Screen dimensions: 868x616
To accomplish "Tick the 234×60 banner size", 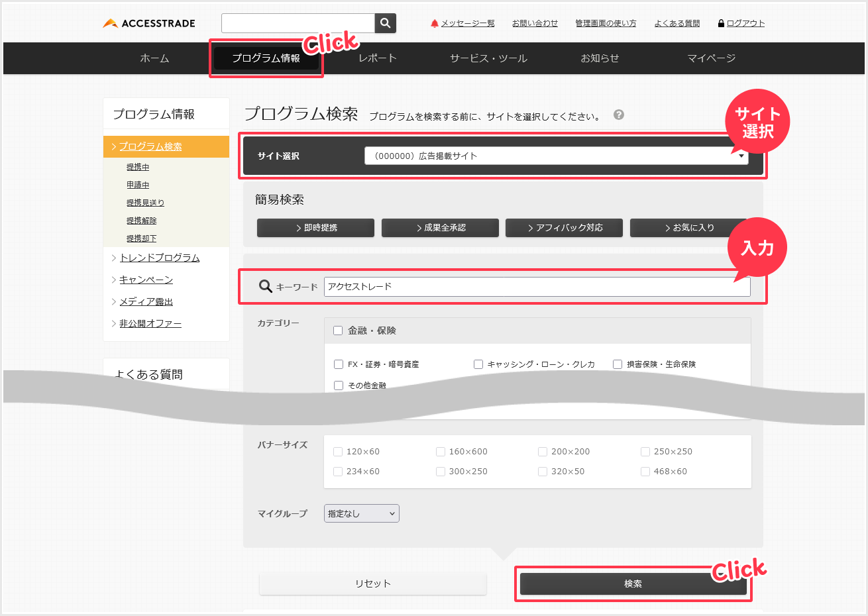I will tap(338, 472).
